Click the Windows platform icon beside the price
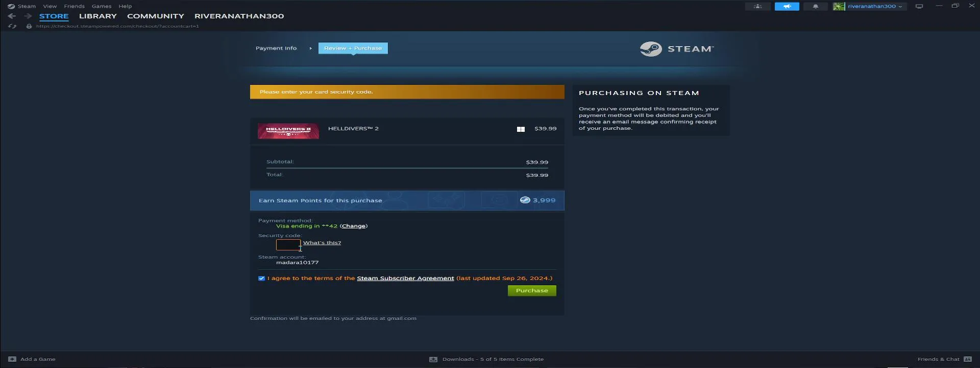Viewport: 980px width, 368px height. [521, 129]
